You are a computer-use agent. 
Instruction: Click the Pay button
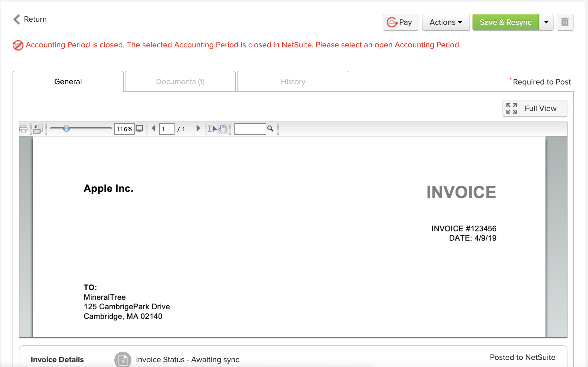pos(401,22)
